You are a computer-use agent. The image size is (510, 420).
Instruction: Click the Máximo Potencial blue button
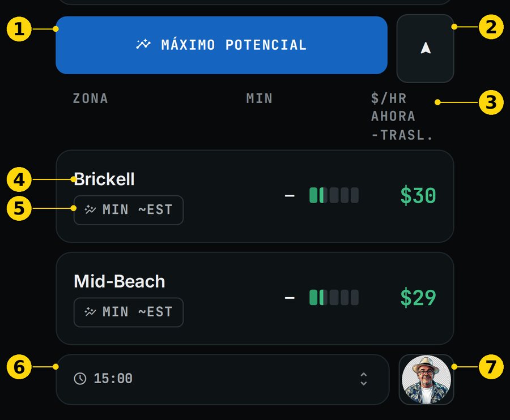pyautogui.click(x=222, y=45)
